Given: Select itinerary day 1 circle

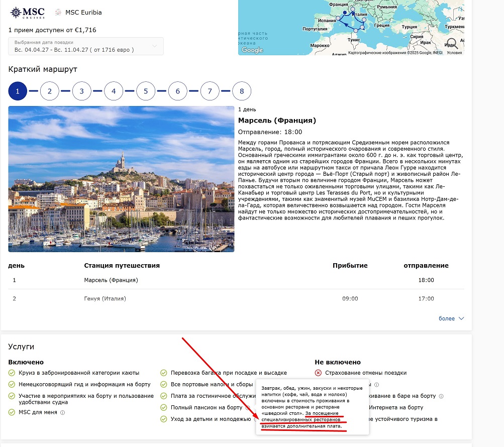Looking at the screenshot, I should coord(18,91).
